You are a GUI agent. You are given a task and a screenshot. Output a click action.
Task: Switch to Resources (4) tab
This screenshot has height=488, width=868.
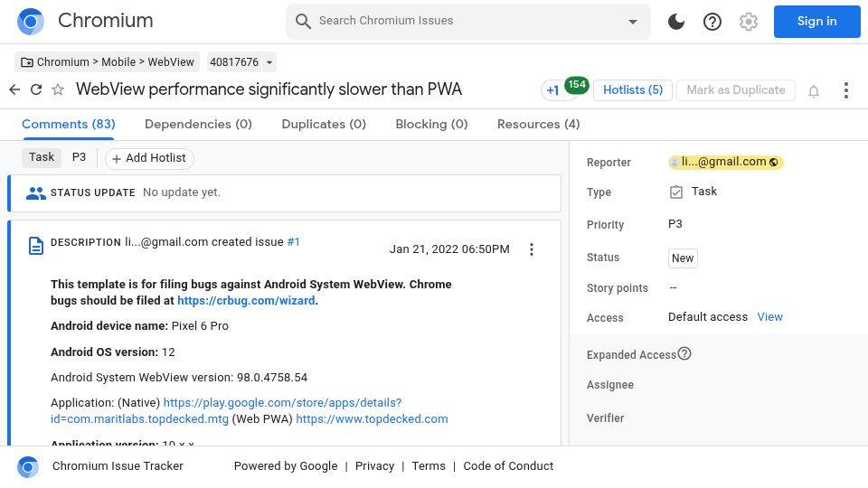point(539,124)
